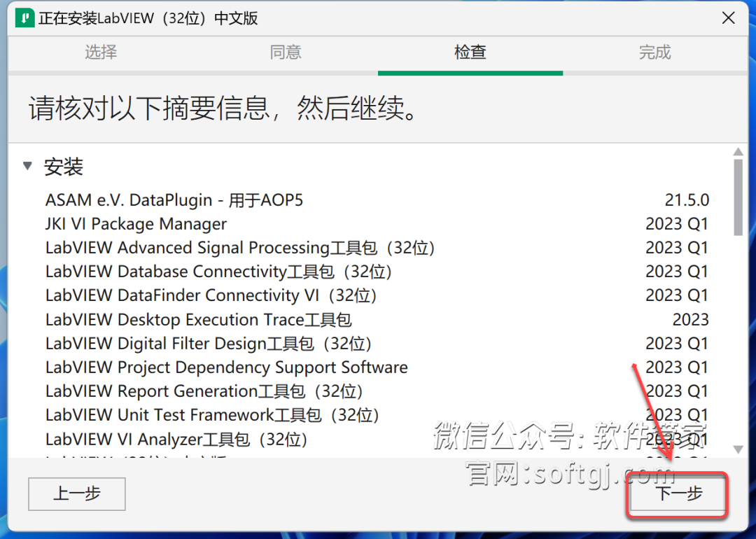The height and width of the screenshot is (539, 756).
Task: Select LabVIEW VI Analyzer工具包 entry
Action: (175, 439)
